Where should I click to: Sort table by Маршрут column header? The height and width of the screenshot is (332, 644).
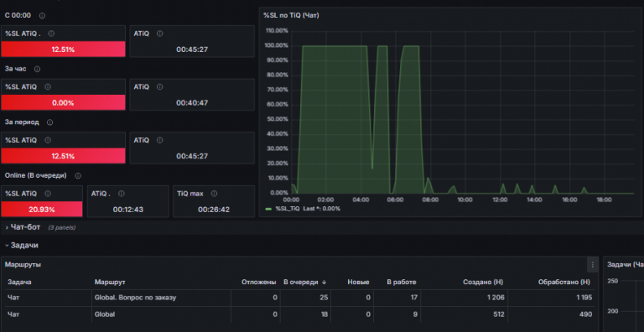pos(110,283)
